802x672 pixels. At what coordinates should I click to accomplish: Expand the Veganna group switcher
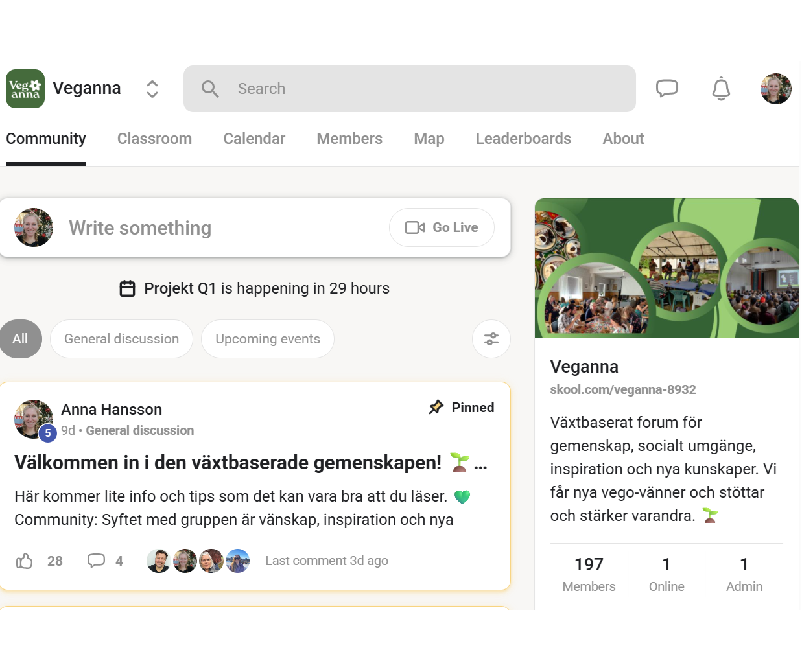coord(152,89)
